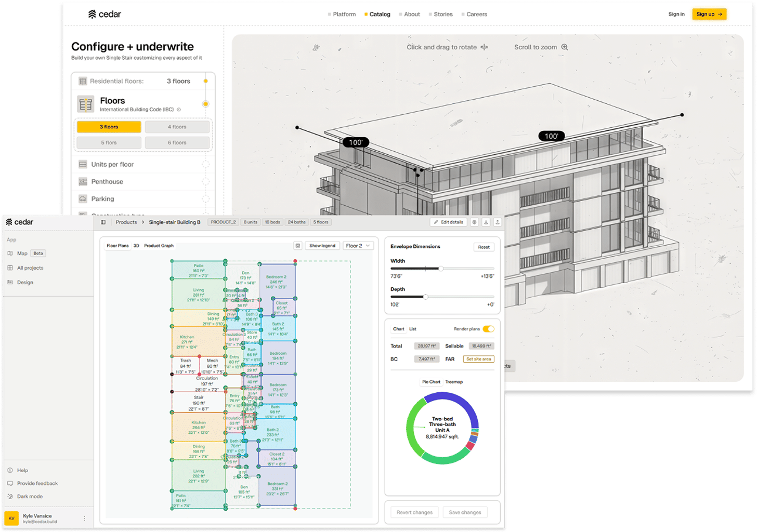Image resolution: width=757 pixels, height=532 pixels.
Task: Click the Sign up button
Action: (x=709, y=14)
